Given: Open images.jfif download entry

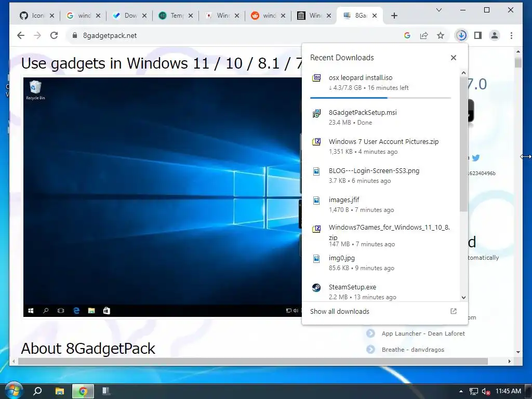Looking at the screenshot, I should pyautogui.click(x=381, y=205).
